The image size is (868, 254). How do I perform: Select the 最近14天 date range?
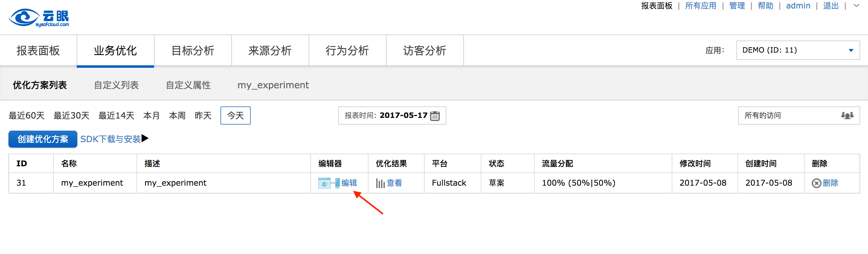(x=116, y=116)
